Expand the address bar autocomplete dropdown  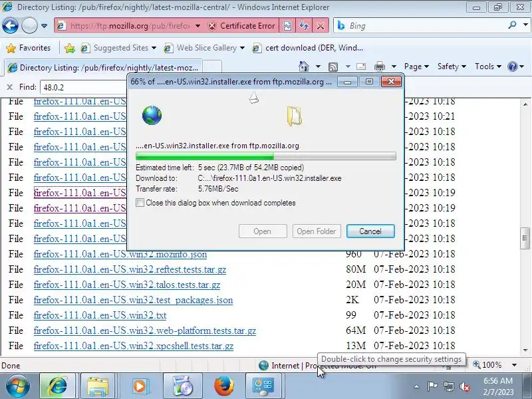tap(198, 26)
